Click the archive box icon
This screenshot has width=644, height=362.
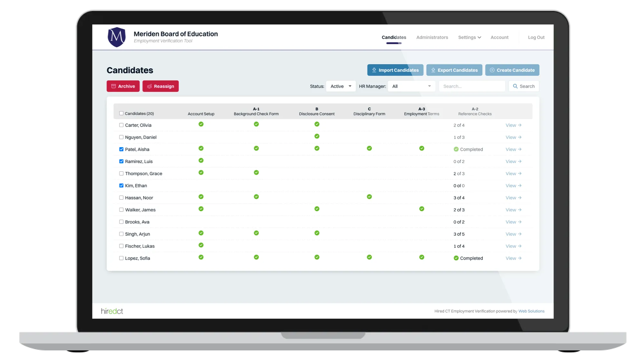point(113,86)
